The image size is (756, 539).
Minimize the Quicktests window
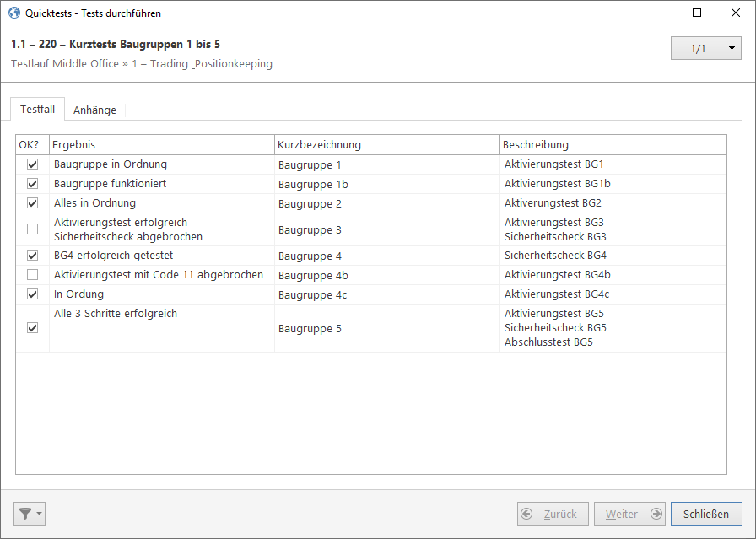coord(659,13)
